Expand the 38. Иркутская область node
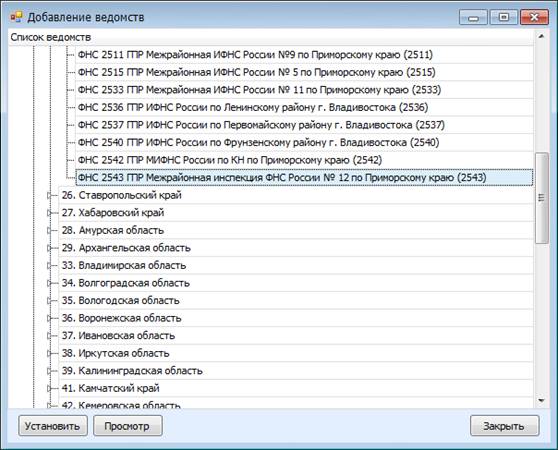This screenshot has height=450, width=558. tap(49, 353)
